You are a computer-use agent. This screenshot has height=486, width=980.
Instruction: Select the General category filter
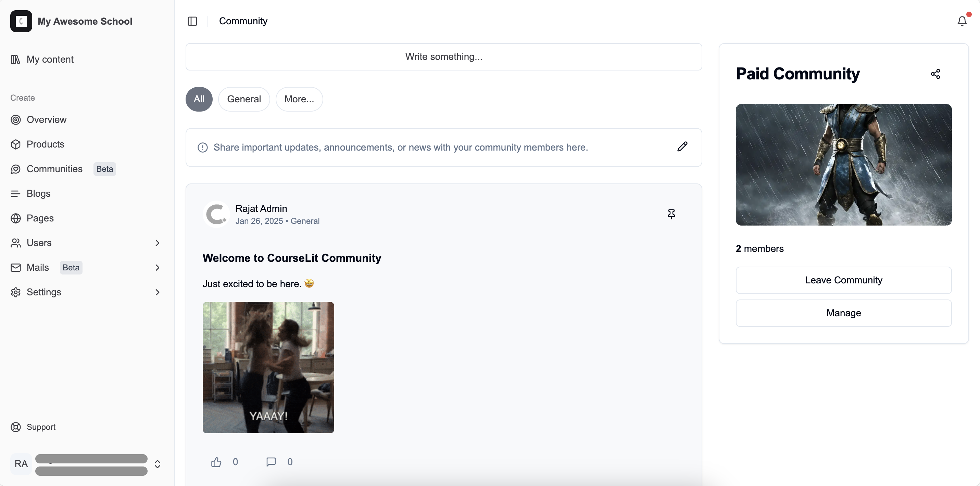244,99
